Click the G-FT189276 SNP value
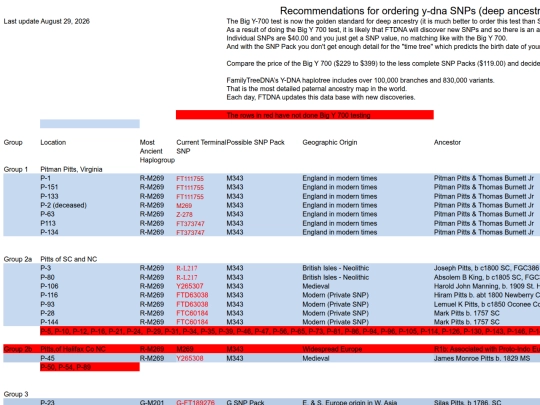 pos(196,402)
